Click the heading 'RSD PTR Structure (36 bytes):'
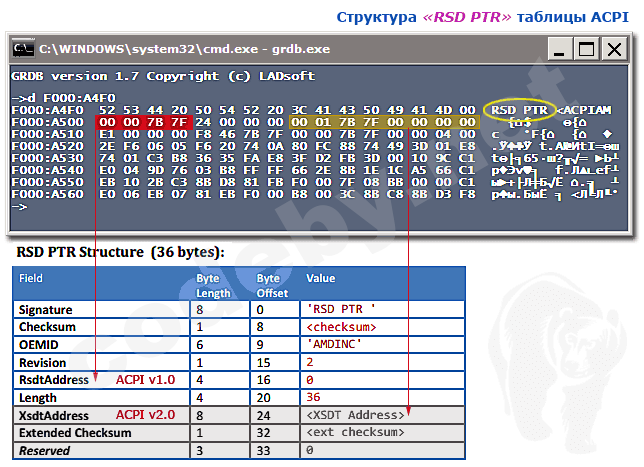 tap(120, 252)
